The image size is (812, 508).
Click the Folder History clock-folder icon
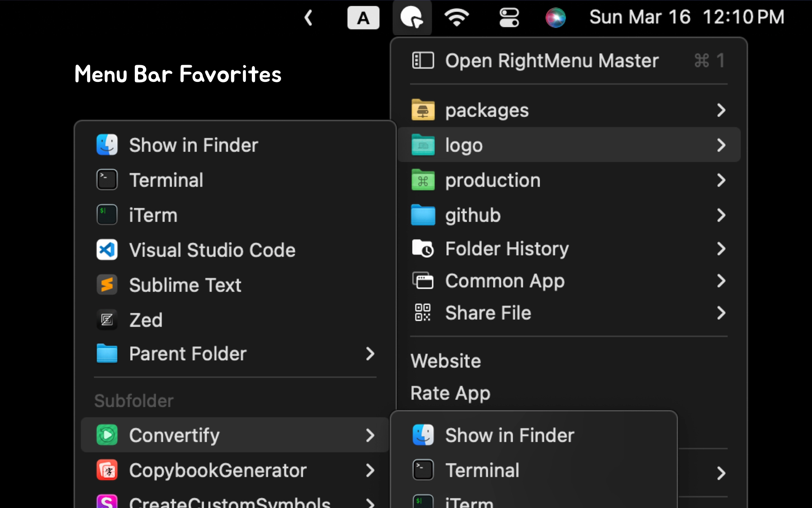(423, 249)
